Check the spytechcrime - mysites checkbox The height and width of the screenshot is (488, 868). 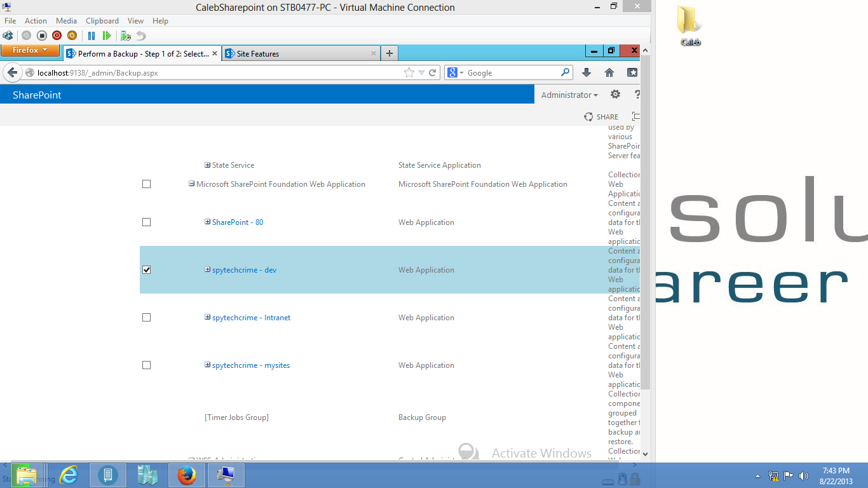pos(147,365)
